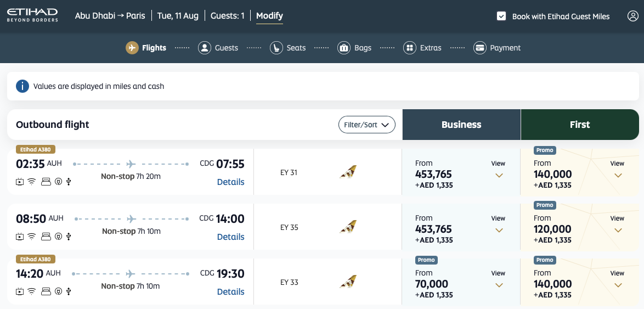Click Promo badge above 70,000 Business fare
Viewport: 644px width, 309px height.
click(x=426, y=260)
